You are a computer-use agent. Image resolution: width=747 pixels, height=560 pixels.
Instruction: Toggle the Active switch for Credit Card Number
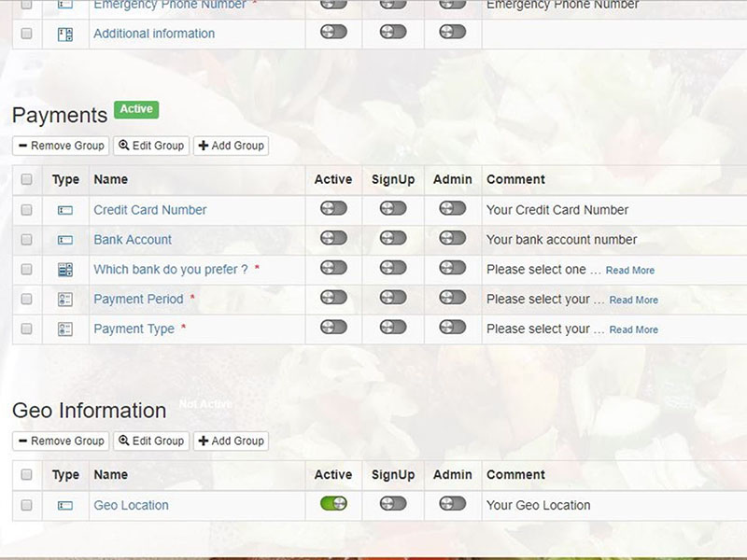(333, 208)
